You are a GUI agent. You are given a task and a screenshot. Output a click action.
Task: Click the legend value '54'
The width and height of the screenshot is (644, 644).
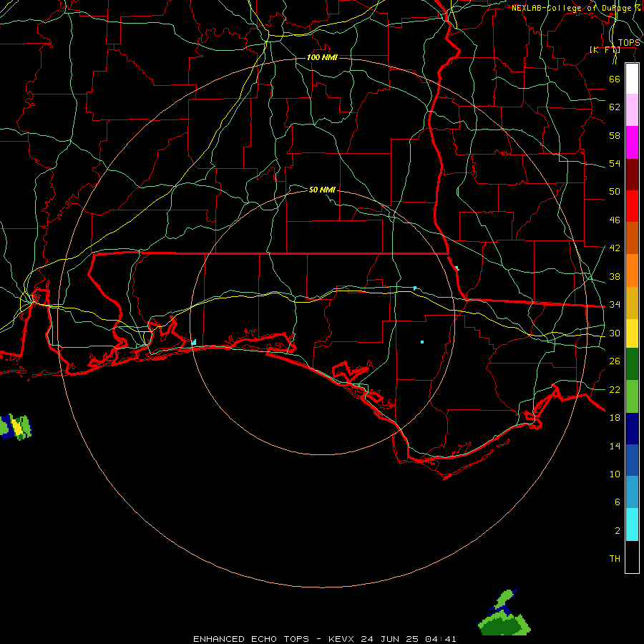coord(615,163)
